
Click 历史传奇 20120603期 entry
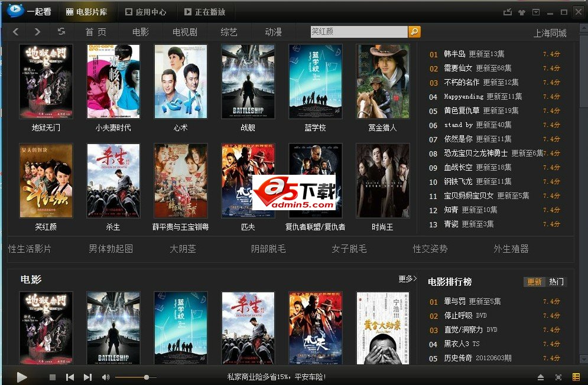477,358
